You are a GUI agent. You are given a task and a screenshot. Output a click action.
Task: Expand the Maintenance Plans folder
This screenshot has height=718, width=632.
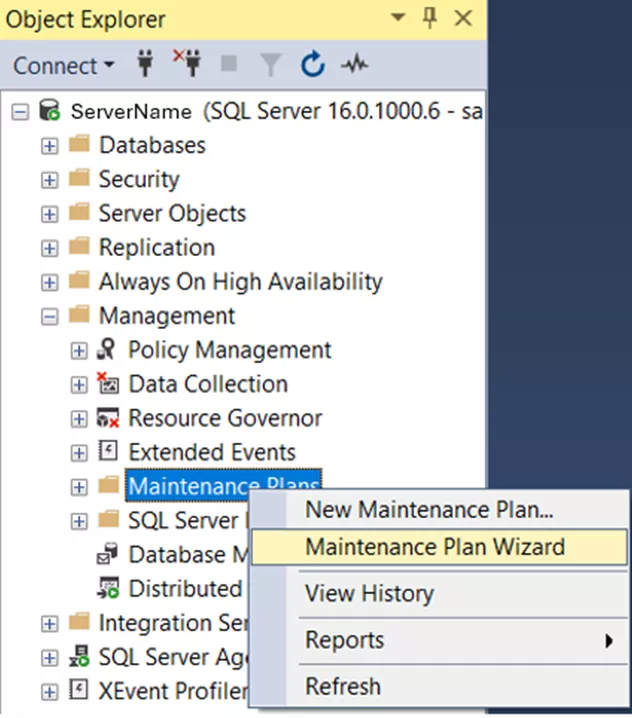(x=79, y=487)
